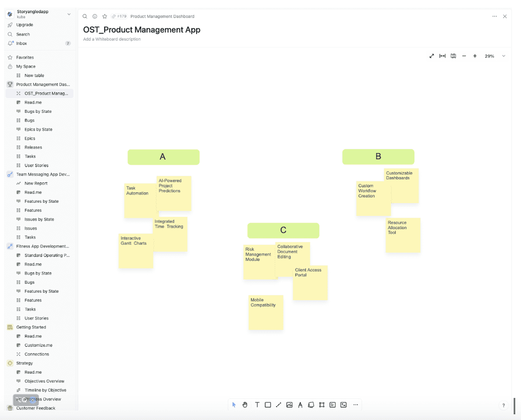Choose the rectangle shape tool

point(268,405)
